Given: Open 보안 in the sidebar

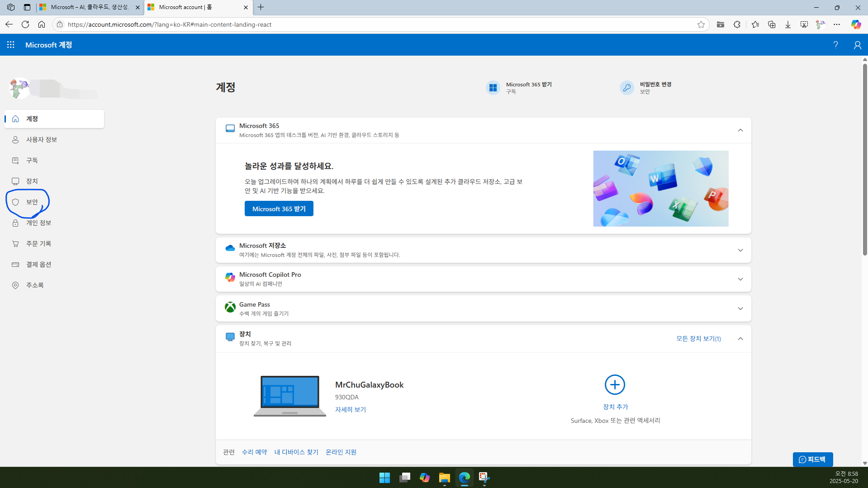Looking at the screenshot, I should coord(54,202).
